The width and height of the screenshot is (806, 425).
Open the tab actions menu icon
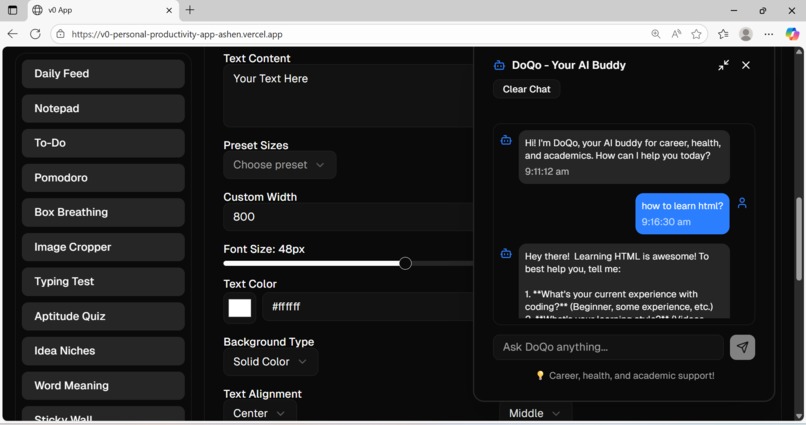tap(12, 10)
